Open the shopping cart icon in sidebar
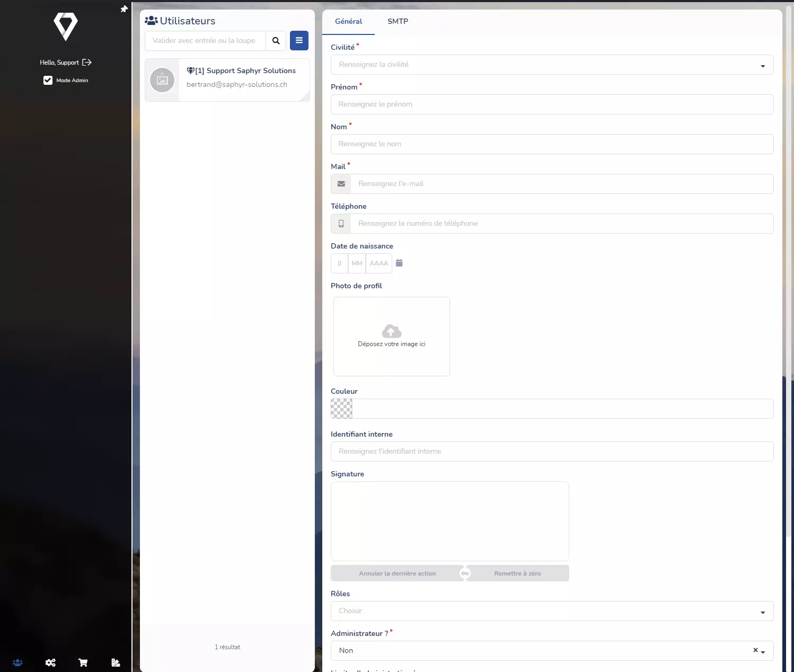794x672 pixels. point(83,662)
